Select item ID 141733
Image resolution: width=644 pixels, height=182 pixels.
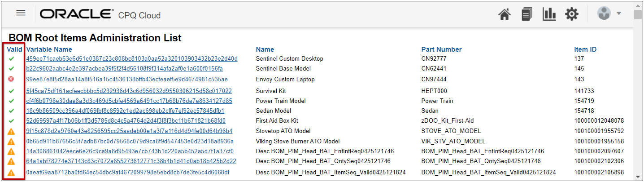click(584, 91)
